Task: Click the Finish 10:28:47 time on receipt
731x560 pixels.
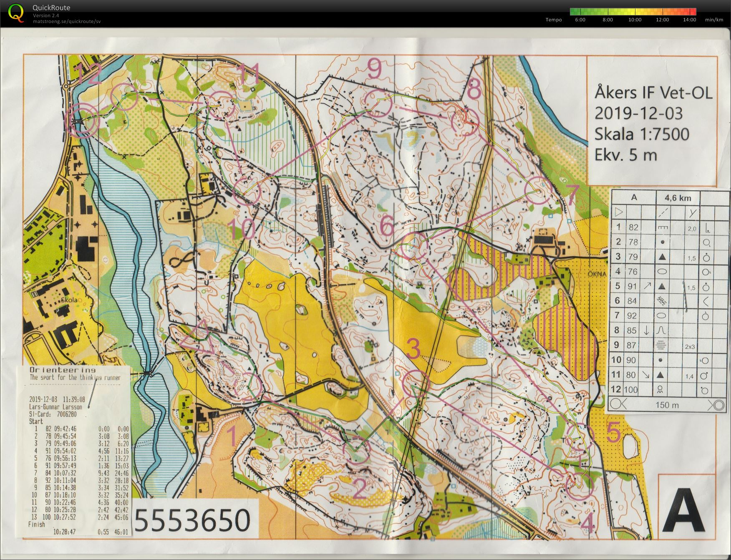Action: pyautogui.click(x=64, y=532)
